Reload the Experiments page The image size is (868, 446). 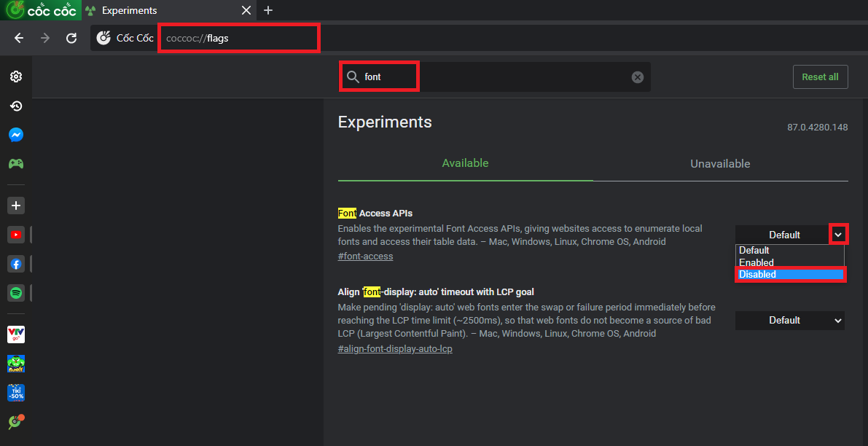click(71, 38)
